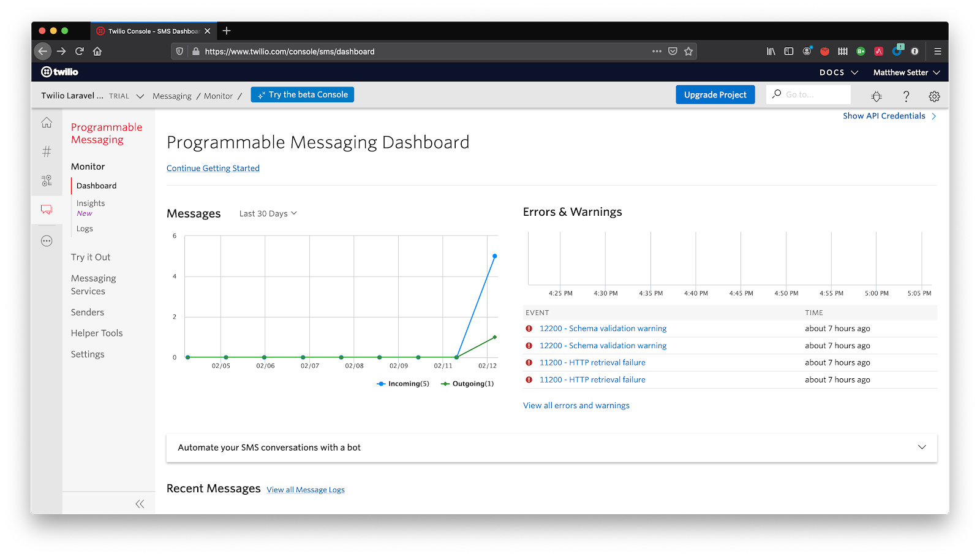This screenshot has height=556, width=980.
Task: Open the settings gear icon
Action: point(934,96)
